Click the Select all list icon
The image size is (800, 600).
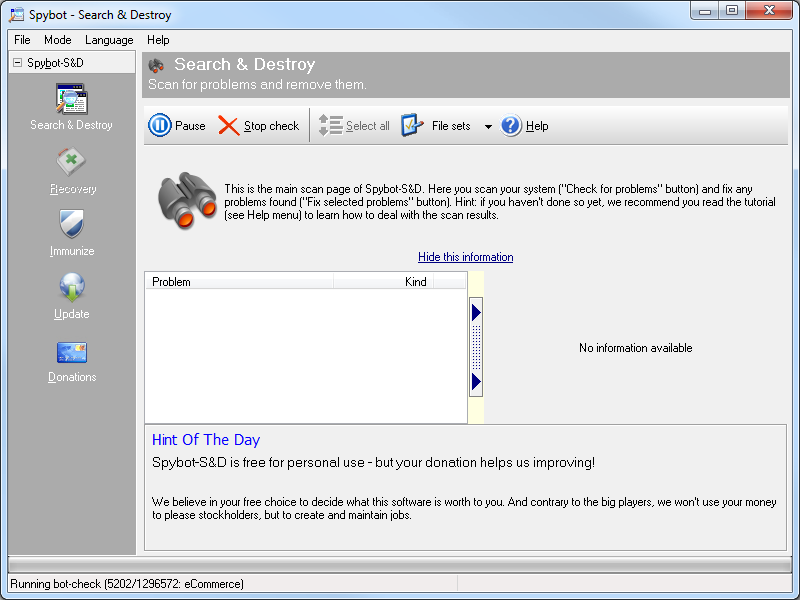[330, 126]
